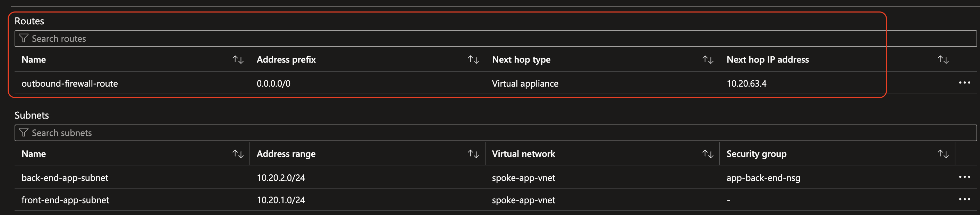Image resolution: width=980 pixels, height=215 pixels.
Task: Sort routes by Next hop IP address
Action: point(943,59)
